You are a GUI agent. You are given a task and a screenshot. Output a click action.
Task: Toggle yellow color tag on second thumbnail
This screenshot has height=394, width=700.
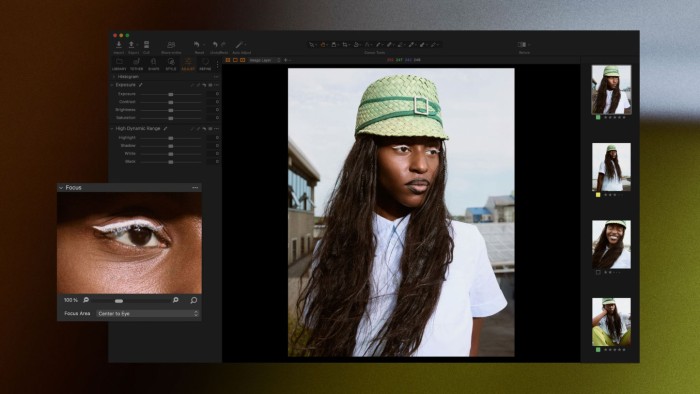598,195
